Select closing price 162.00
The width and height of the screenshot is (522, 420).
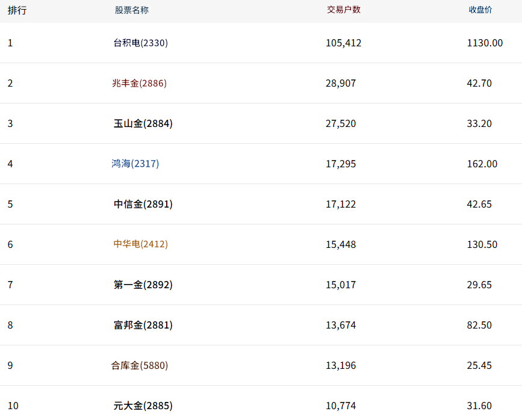(x=482, y=164)
